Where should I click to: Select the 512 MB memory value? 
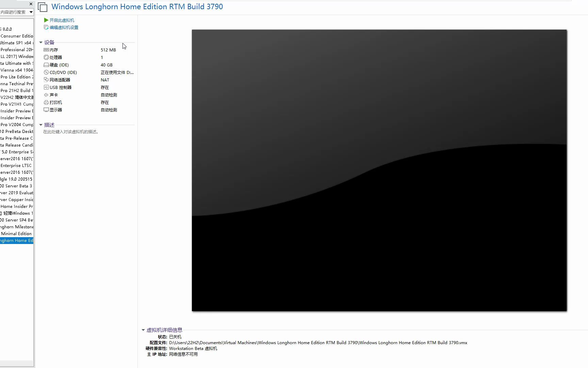point(108,50)
